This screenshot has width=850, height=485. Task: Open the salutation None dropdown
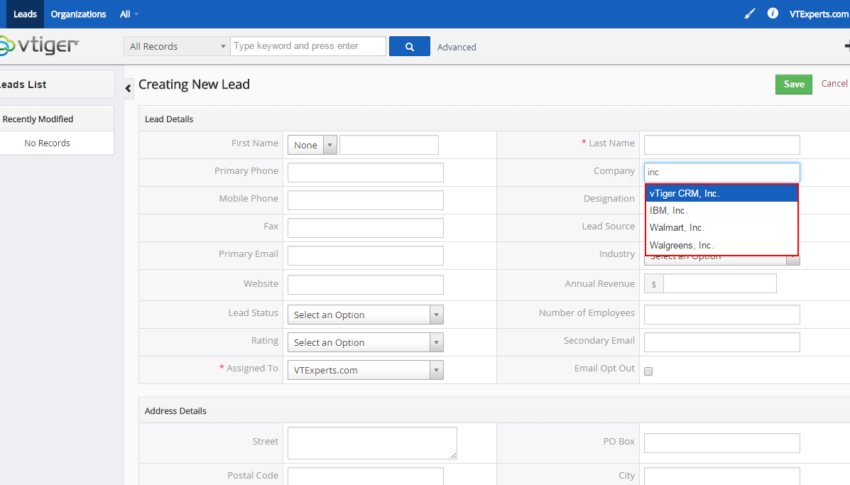point(312,145)
